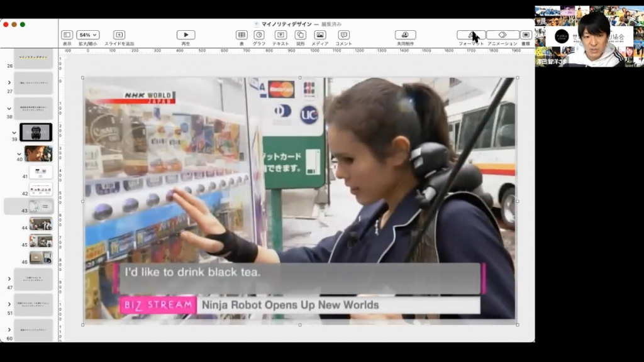Select slide 45 thumbnail in navigator

41,241
